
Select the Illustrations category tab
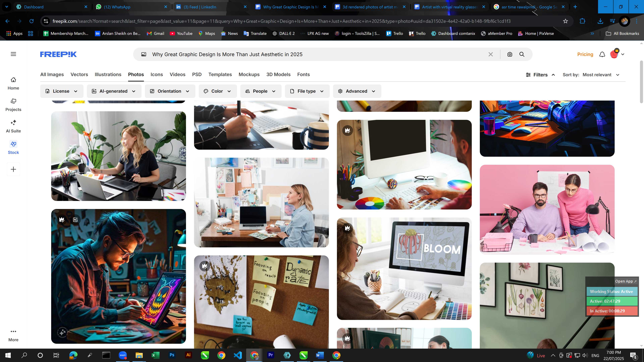click(108, 74)
